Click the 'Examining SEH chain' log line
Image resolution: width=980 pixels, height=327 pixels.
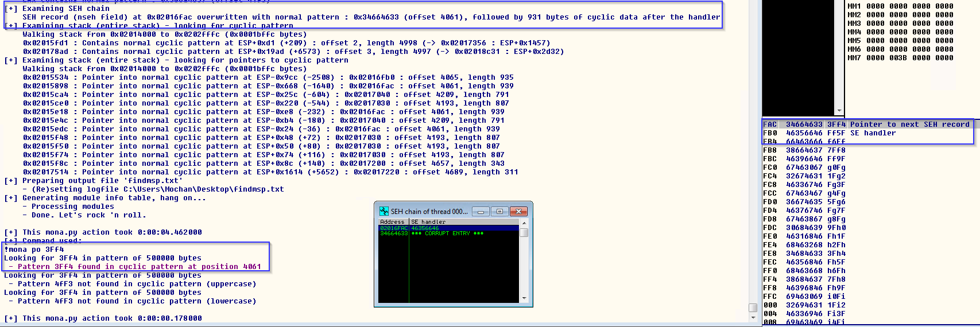[65, 9]
